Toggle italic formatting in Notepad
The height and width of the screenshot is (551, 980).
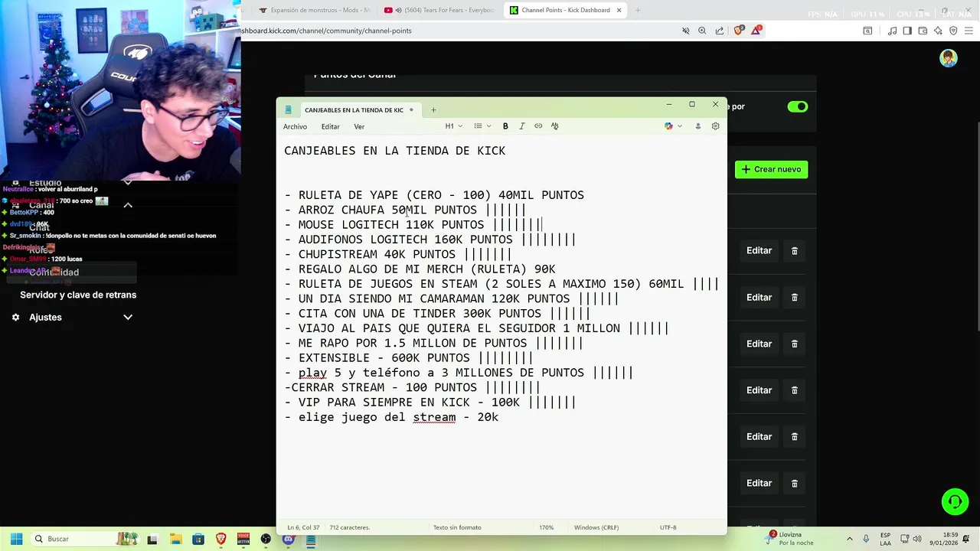(x=522, y=126)
